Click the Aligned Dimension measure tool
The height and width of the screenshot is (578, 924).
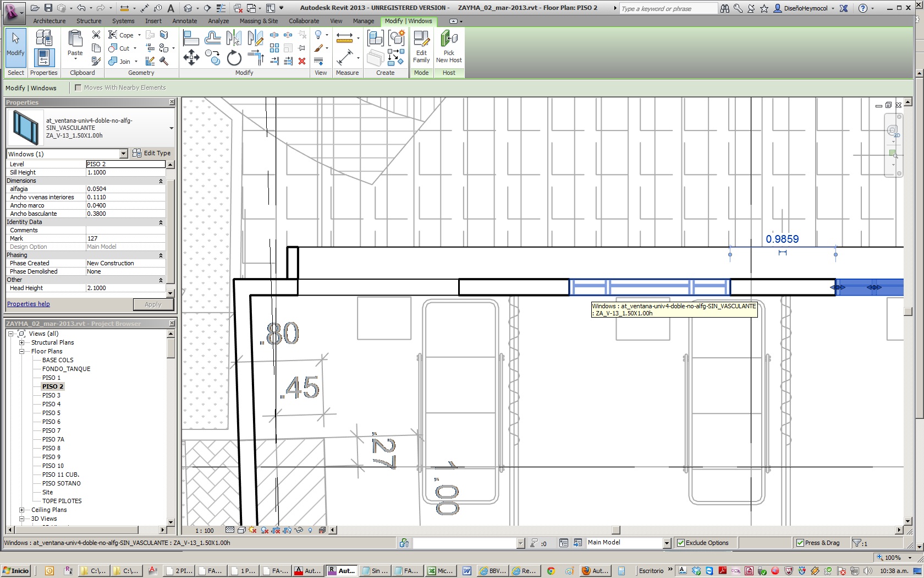[x=344, y=57]
